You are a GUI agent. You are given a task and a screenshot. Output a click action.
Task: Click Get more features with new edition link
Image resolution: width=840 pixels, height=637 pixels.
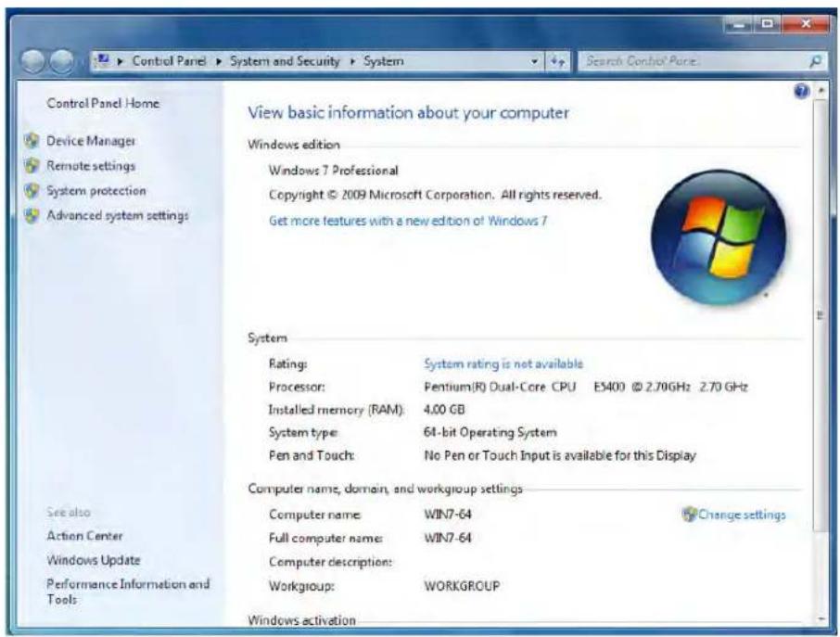(x=408, y=221)
